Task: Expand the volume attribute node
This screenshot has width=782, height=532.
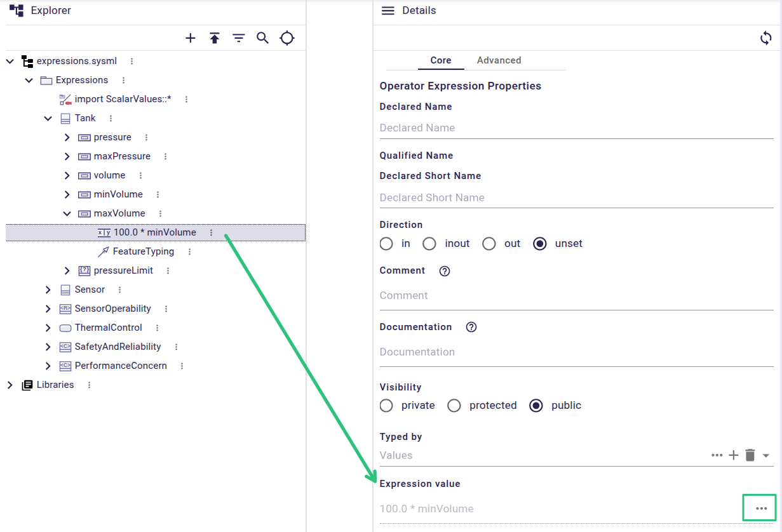Action: click(67, 175)
